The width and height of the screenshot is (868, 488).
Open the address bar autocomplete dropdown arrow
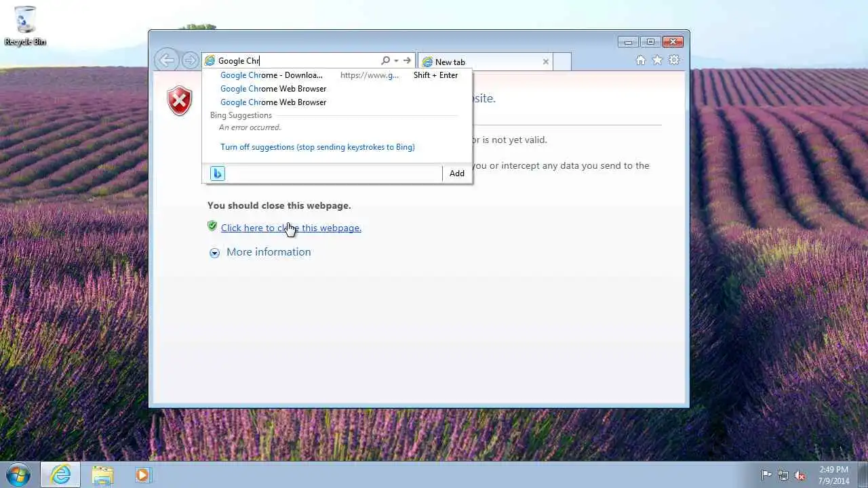396,61
